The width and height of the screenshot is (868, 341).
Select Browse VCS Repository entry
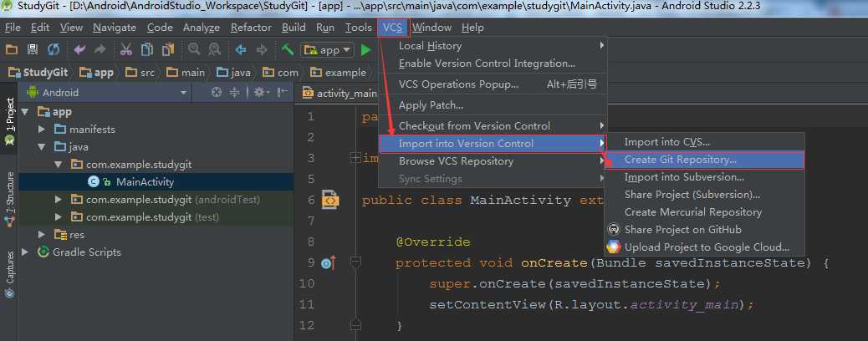click(x=493, y=161)
